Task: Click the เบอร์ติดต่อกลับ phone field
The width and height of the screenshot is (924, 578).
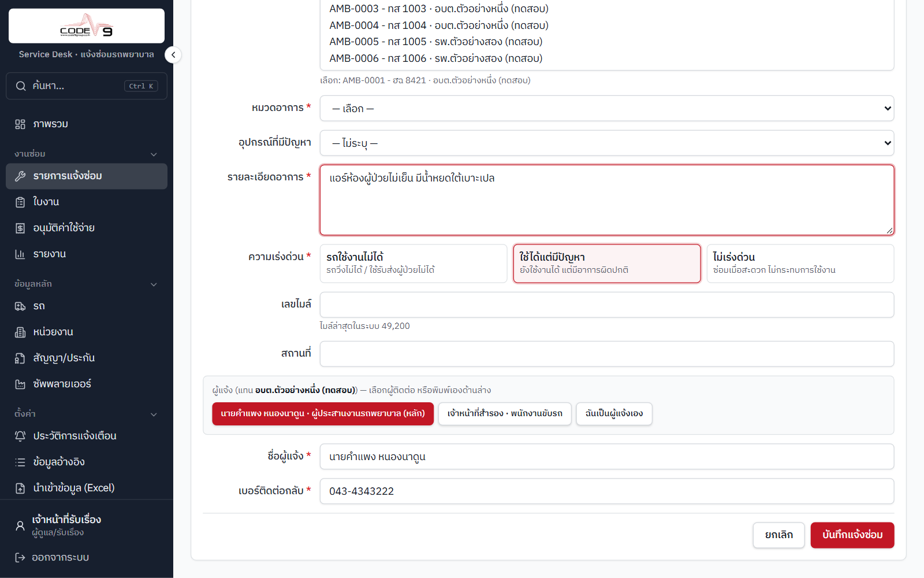Action: point(607,491)
